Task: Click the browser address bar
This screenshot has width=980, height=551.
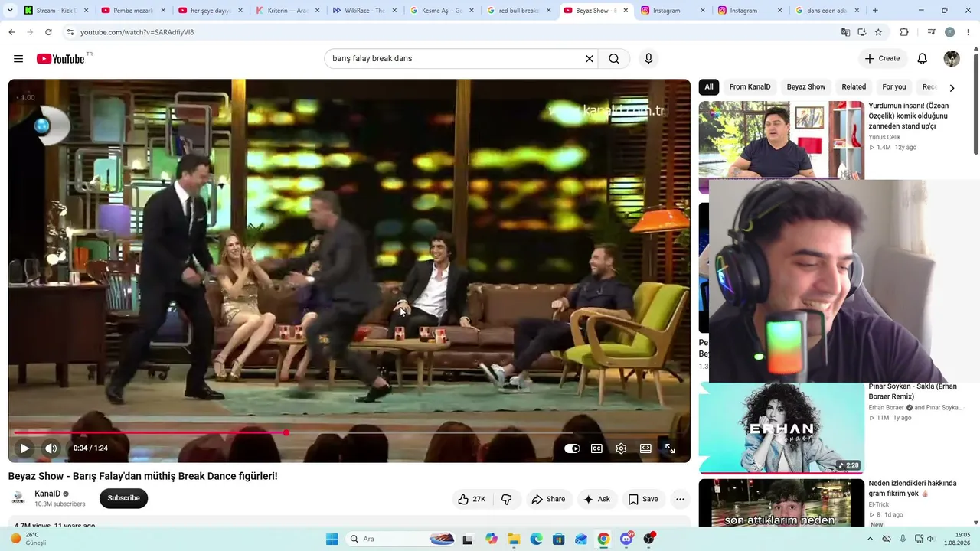Action: click(452, 32)
